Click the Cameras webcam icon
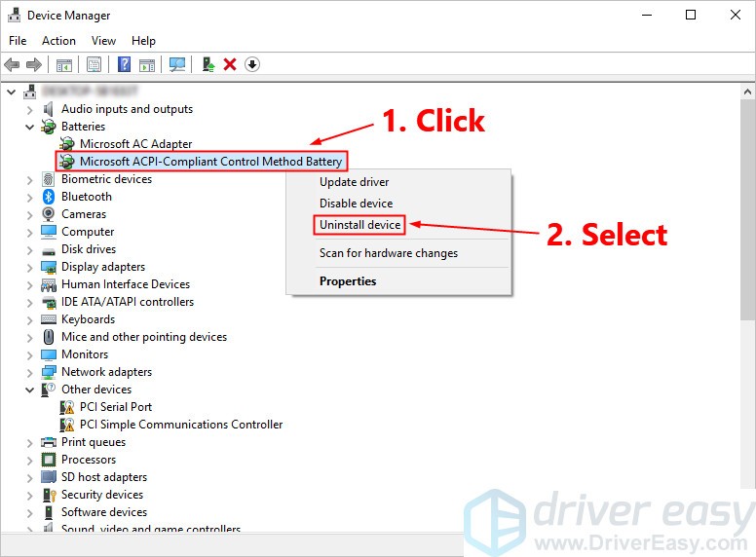The image size is (756, 557). pos(48,214)
